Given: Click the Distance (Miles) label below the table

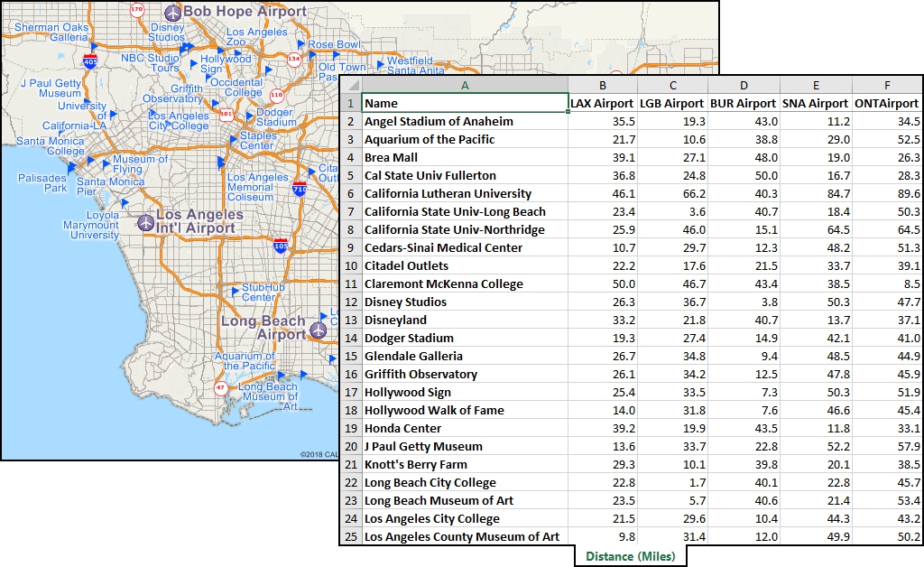Looking at the screenshot, I should 630,556.
